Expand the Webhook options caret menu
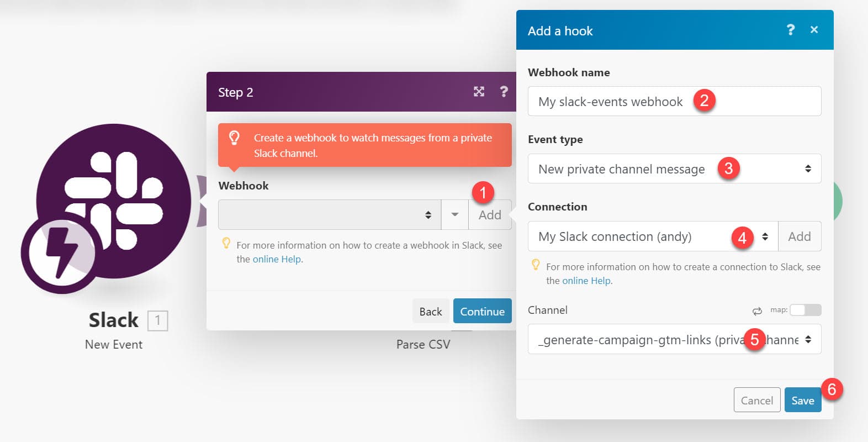The width and height of the screenshot is (868, 442). click(x=455, y=215)
